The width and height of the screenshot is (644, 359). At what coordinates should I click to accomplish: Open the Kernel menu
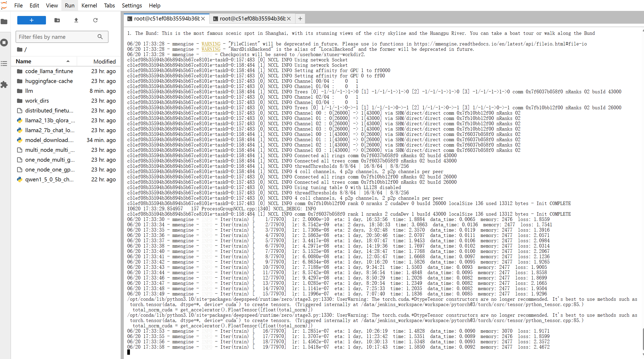click(x=89, y=5)
